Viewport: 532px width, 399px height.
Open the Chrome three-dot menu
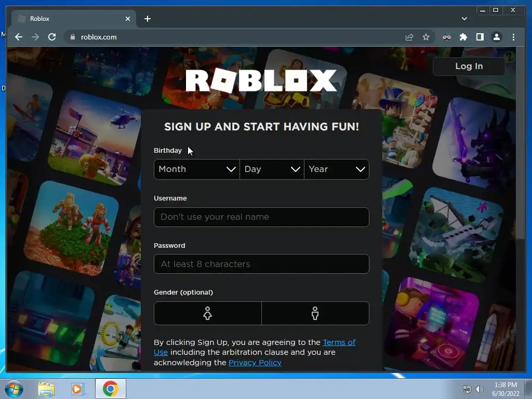[513, 37]
